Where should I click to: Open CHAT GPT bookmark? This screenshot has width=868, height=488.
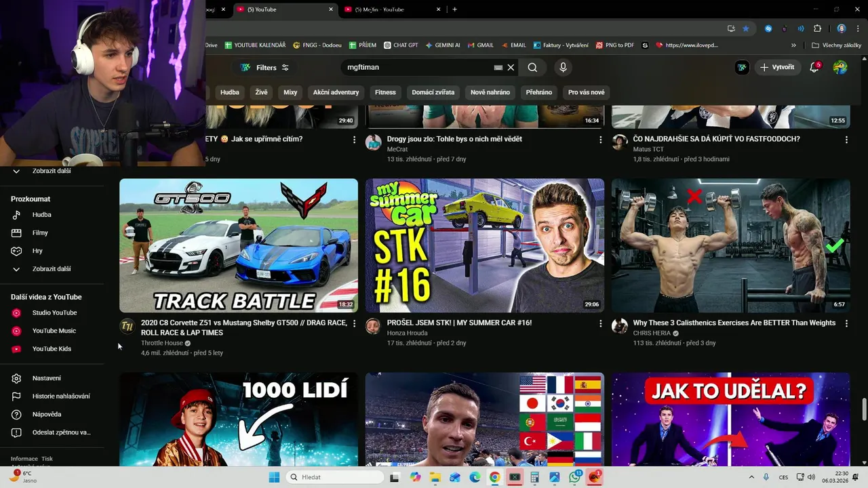click(x=401, y=45)
